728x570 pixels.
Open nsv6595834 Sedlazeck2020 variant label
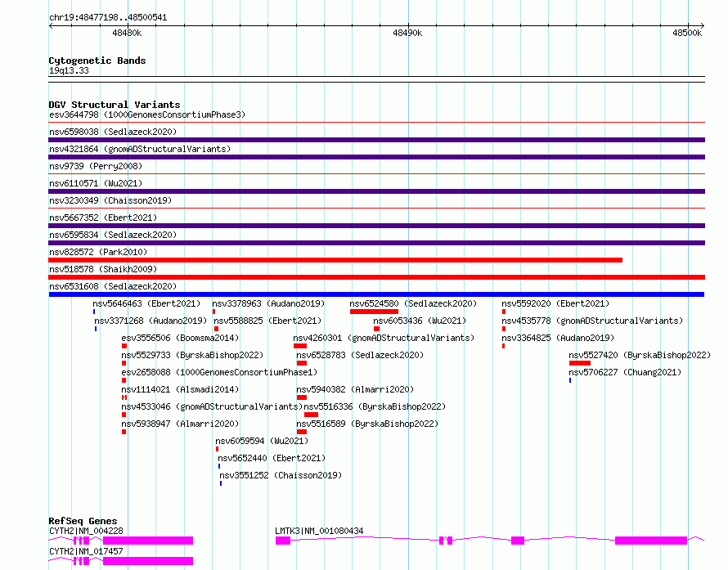(x=113, y=235)
